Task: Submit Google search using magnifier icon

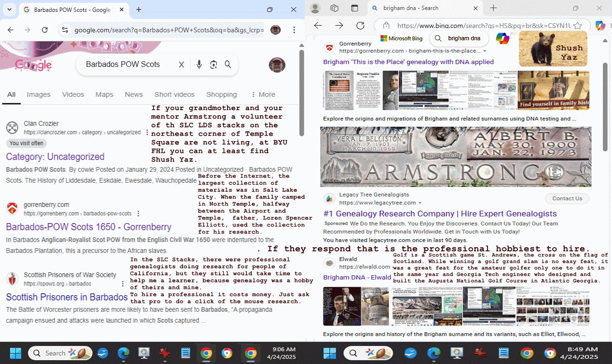Action: coord(228,65)
